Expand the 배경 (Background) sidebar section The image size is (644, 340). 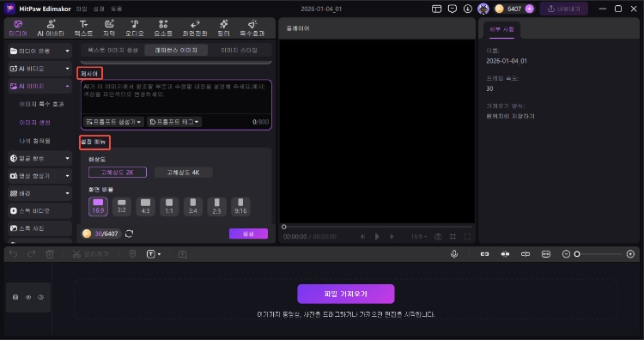coord(39,193)
